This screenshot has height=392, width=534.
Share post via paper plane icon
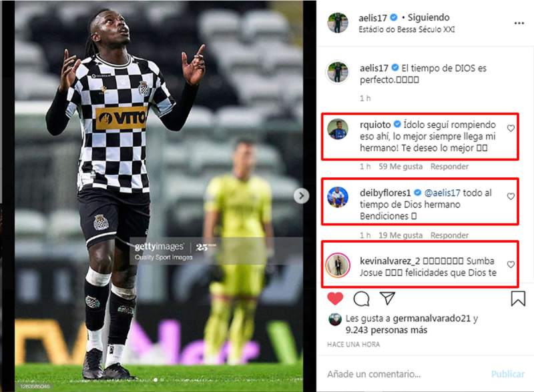[388, 298]
